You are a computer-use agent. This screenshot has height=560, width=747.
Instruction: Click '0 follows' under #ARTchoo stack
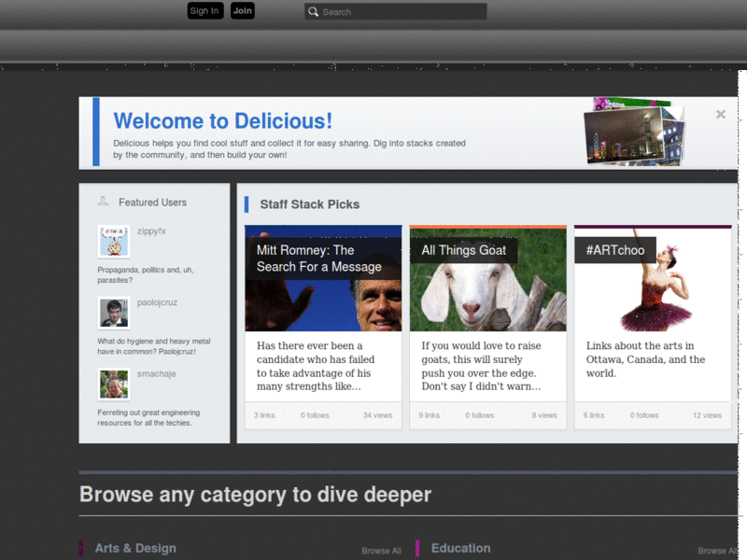(644, 415)
